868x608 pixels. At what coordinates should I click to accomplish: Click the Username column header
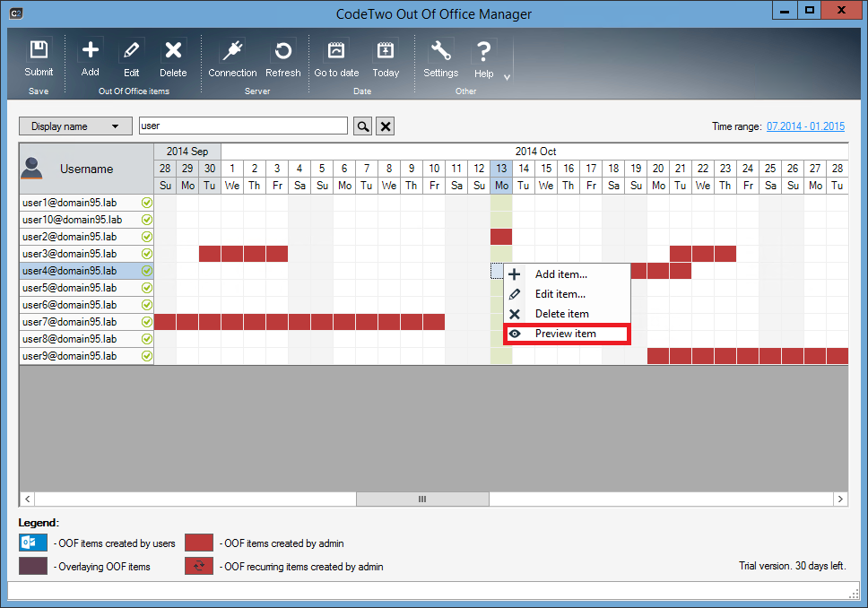[x=86, y=169]
